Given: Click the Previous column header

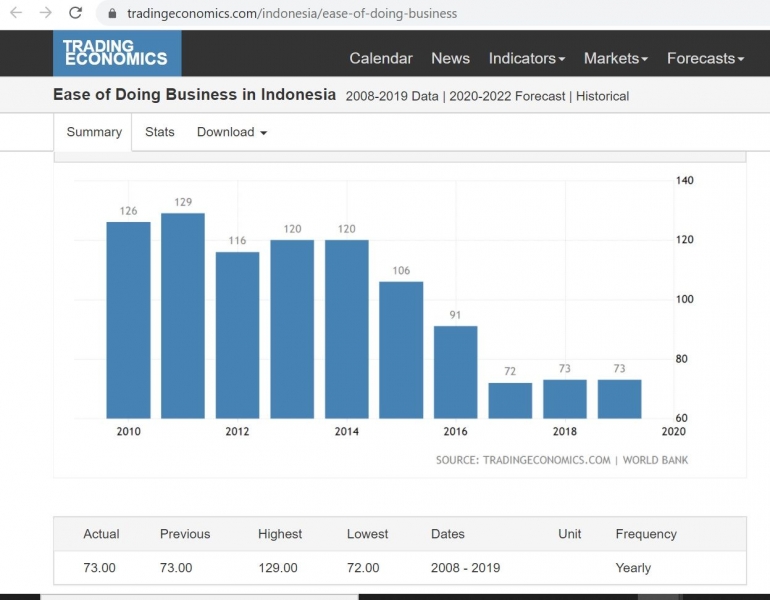Looking at the screenshot, I should (185, 534).
